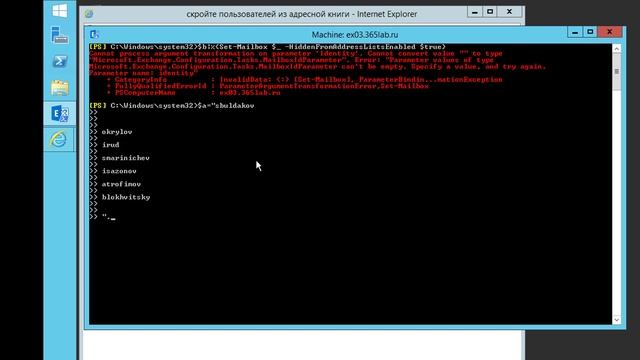Click the console vertical scrollbar thumb
The height and width of the screenshot is (360, 640).
(x=616, y=71)
